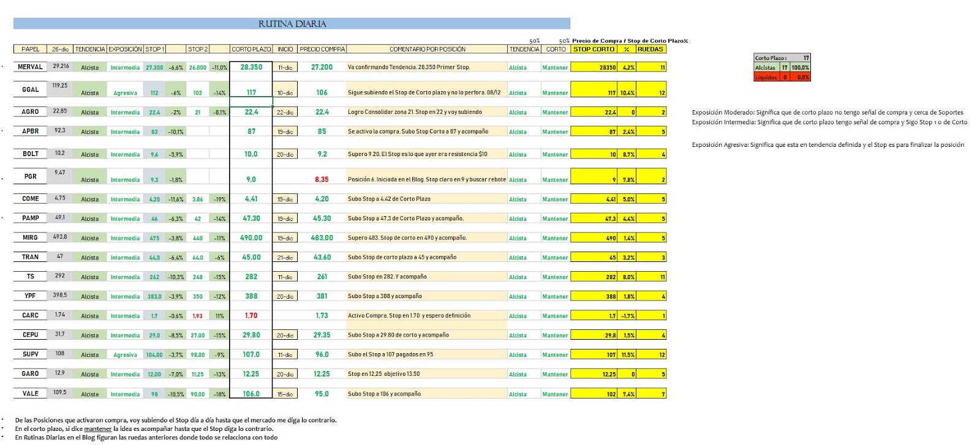
Task: Select the GGAL ticker cell
Action: [x=30, y=89]
